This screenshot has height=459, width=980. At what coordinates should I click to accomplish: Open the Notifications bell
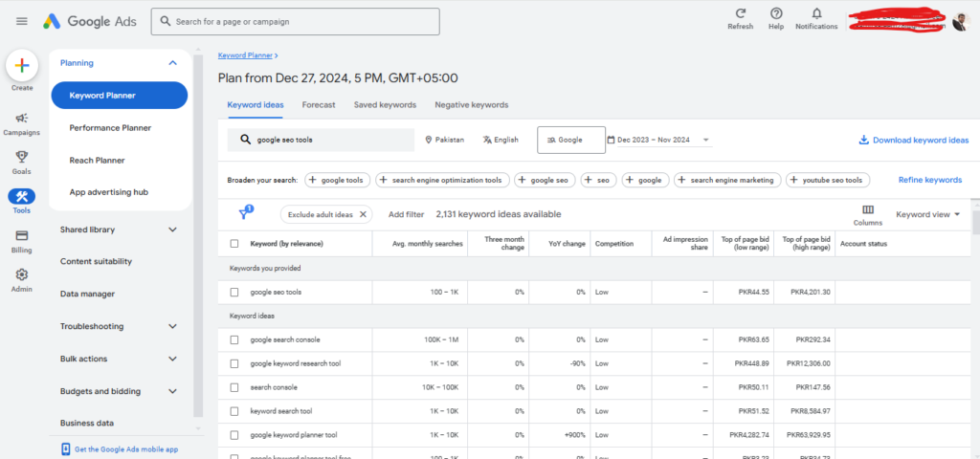pos(816,13)
